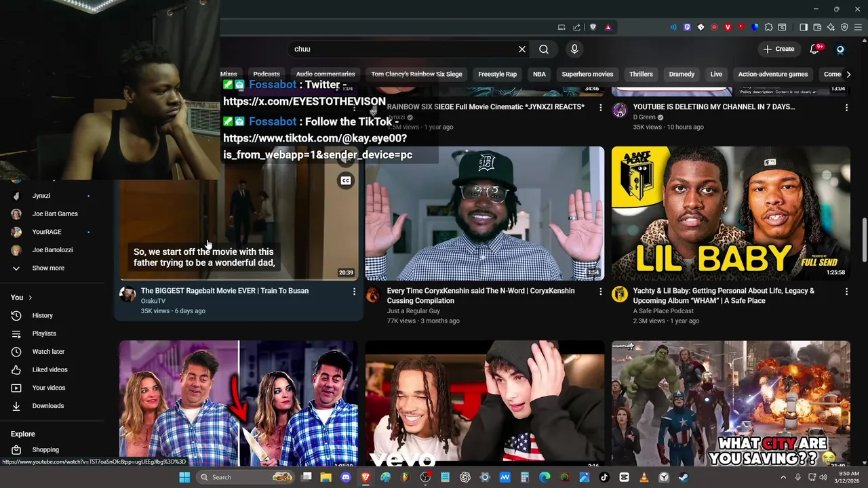
Task: Open the Windows Start menu
Action: pos(184,477)
